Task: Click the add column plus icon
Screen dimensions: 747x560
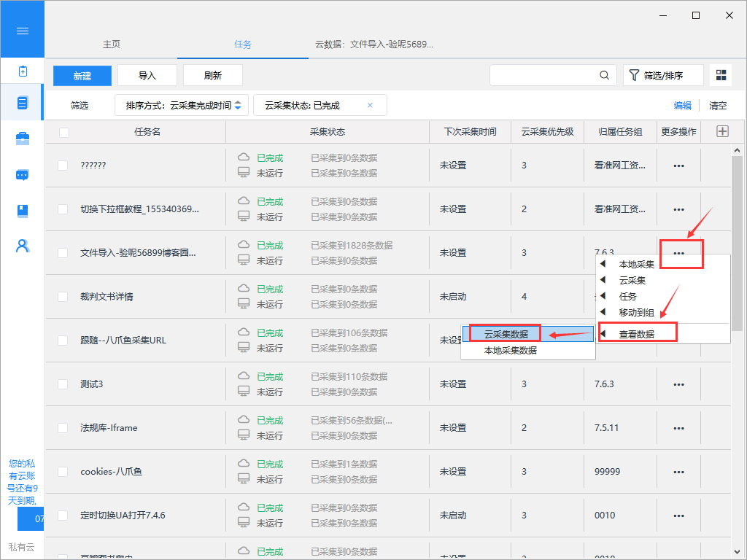Action: (x=722, y=131)
